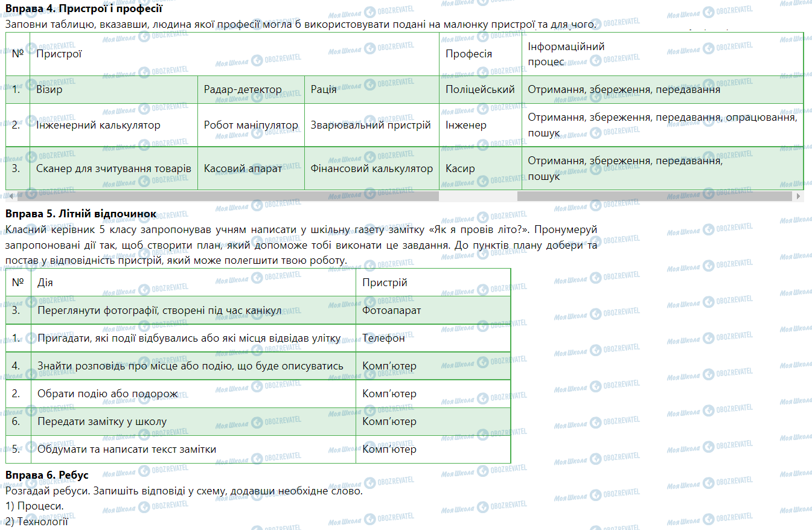Click the 'Пристрій' column header in second table
812x530 pixels.
(433, 283)
